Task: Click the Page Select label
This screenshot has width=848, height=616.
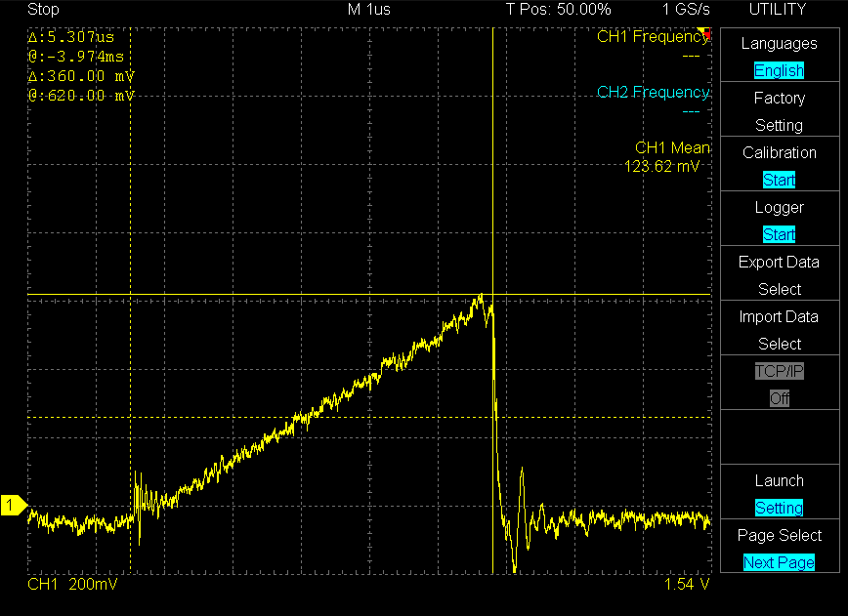Action: 780,536
